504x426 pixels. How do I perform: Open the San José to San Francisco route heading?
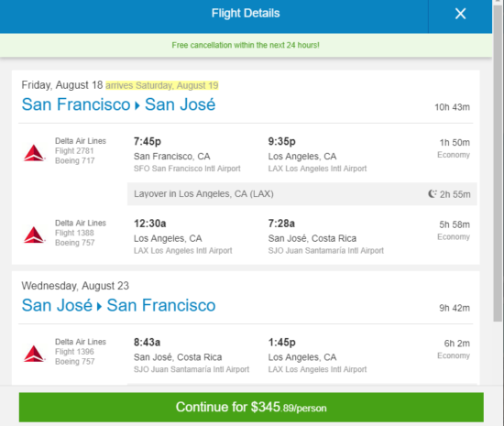click(x=118, y=305)
